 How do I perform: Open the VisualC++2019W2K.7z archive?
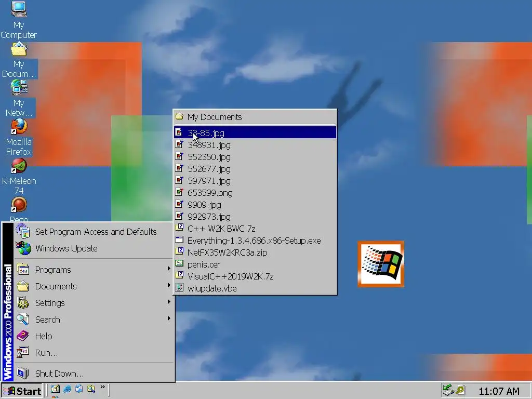click(255, 276)
